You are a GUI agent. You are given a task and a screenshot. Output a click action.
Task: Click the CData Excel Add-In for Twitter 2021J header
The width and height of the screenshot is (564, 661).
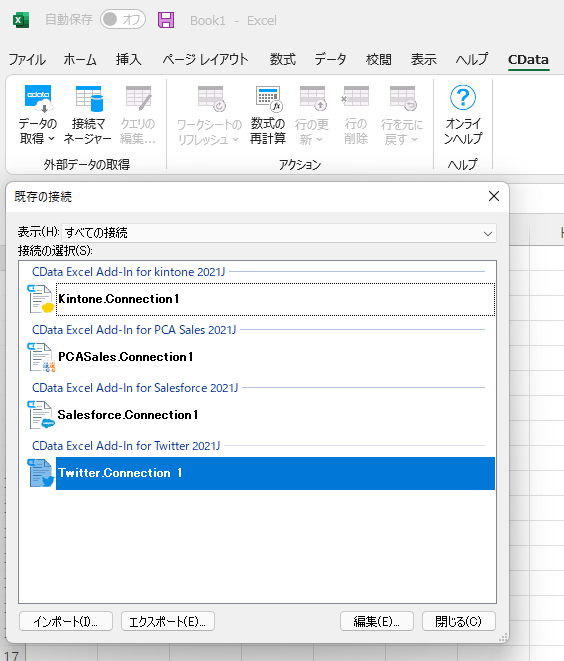click(126, 446)
